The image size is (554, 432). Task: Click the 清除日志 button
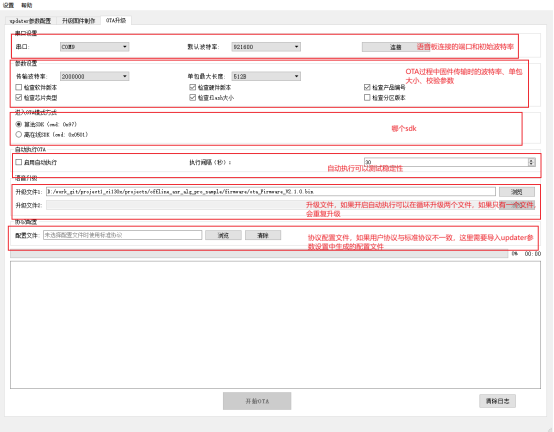pyautogui.click(x=497, y=401)
